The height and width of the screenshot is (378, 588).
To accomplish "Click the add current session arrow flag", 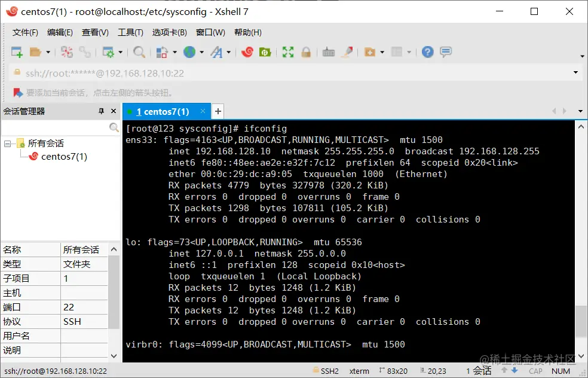I will [18, 92].
